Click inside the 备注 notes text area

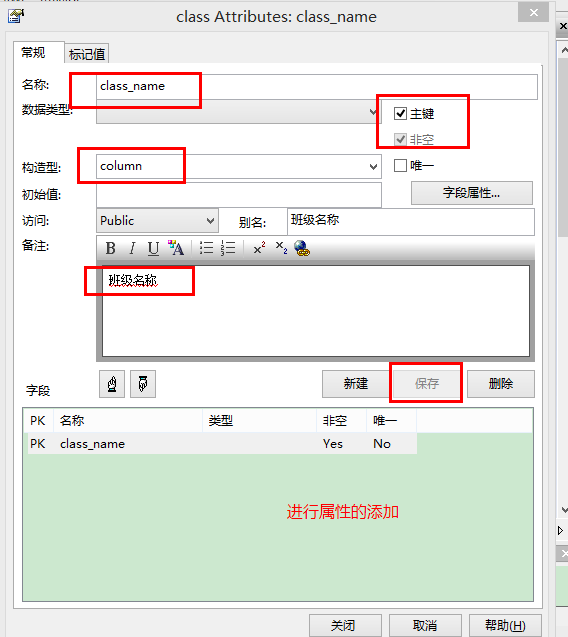click(316, 311)
